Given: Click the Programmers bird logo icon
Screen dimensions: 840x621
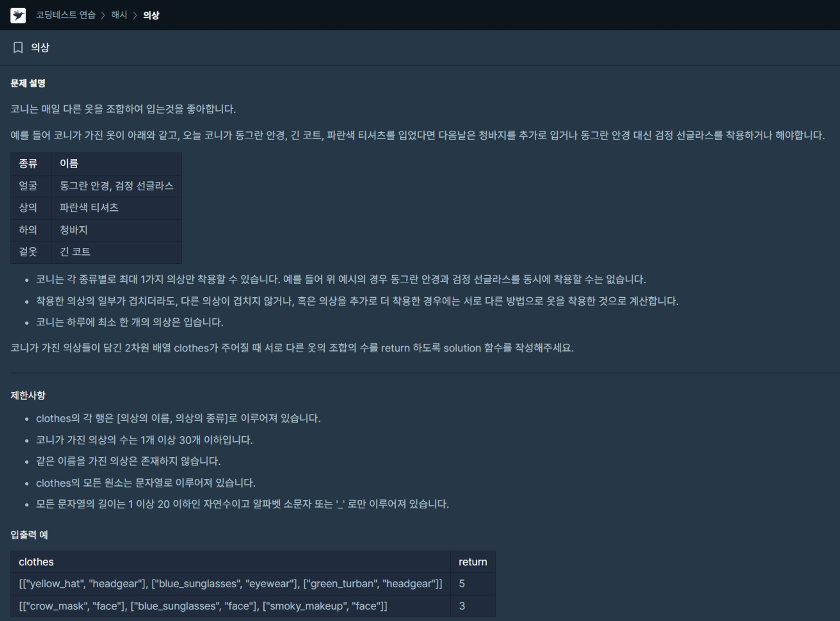Looking at the screenshot, I should tap(18, 16).
